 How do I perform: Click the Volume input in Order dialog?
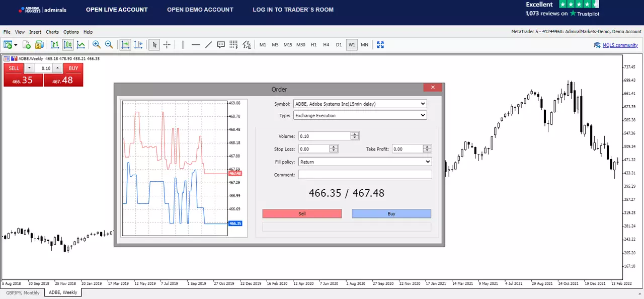tap(325, 136)
